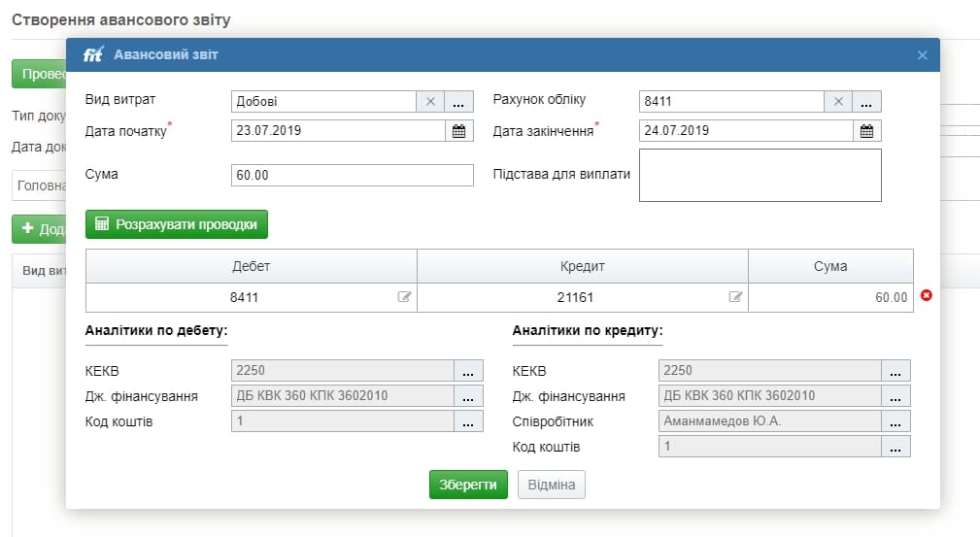Open calendar for Дата початку
980x537 pixels.
point(458,131)
